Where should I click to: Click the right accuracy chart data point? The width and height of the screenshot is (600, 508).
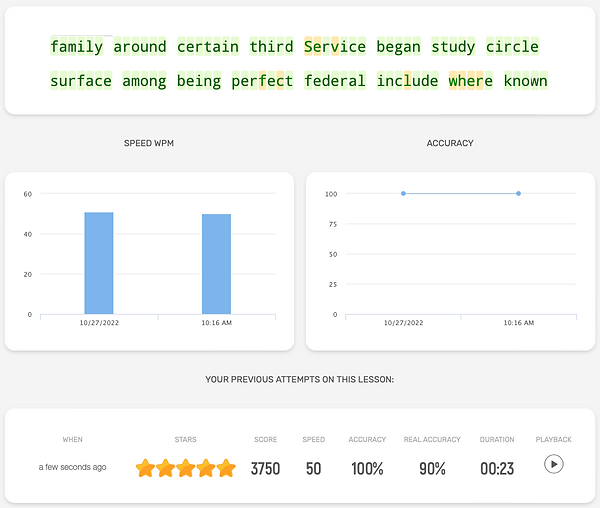coord(518,193)
